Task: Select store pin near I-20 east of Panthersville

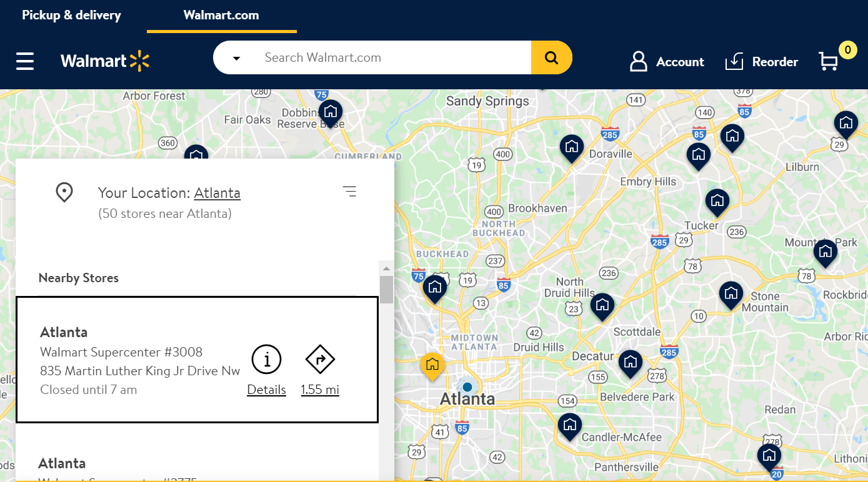Action: (x=769, y=456)
